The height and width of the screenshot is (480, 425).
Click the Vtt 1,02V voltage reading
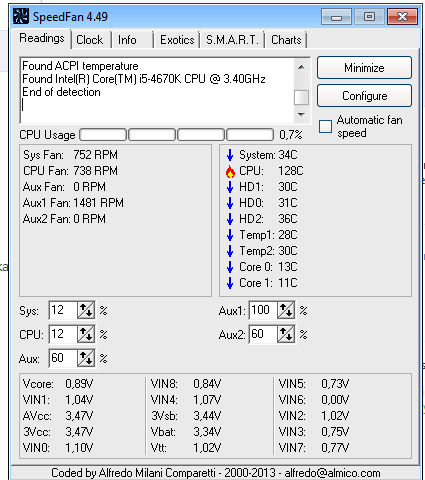pos(186,448)
